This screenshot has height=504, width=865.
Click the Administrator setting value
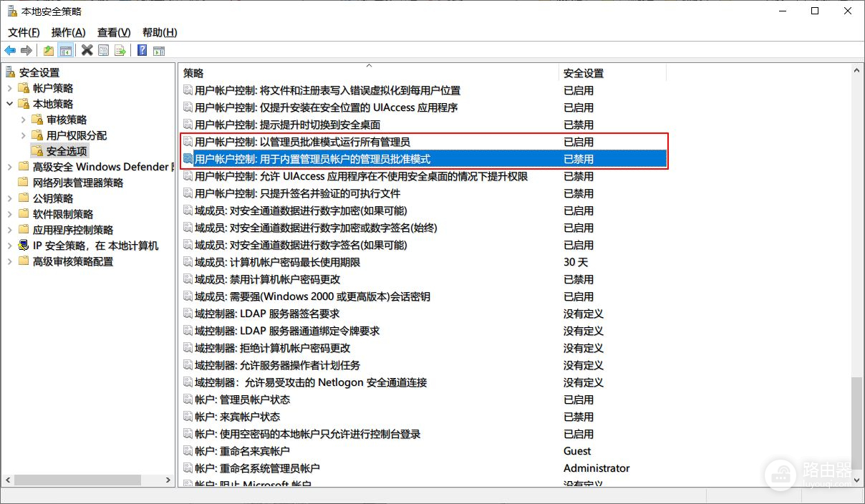596,468
